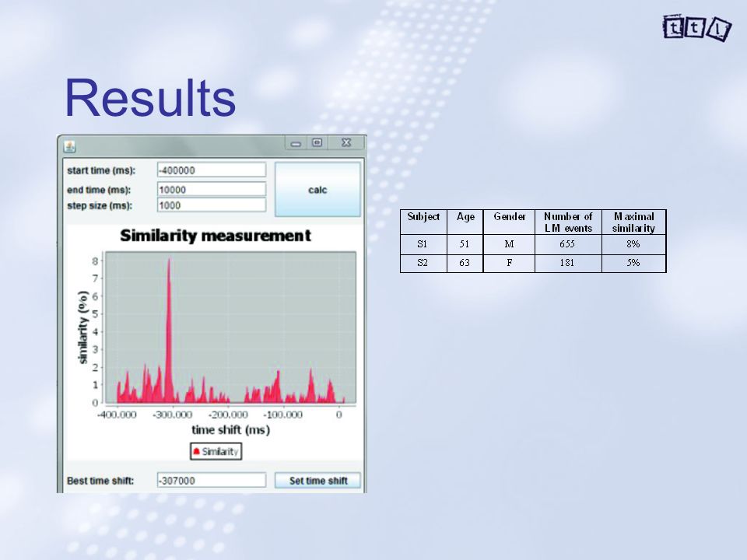
Task: Click the '-100.000' x-axis tick label
Action: pyautogui.click(x=283, y=415)
